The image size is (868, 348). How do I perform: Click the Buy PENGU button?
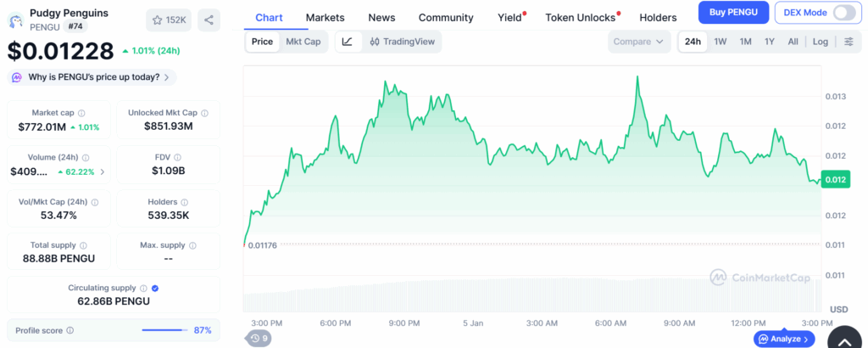pyautogui.click(x=734, y=12)
